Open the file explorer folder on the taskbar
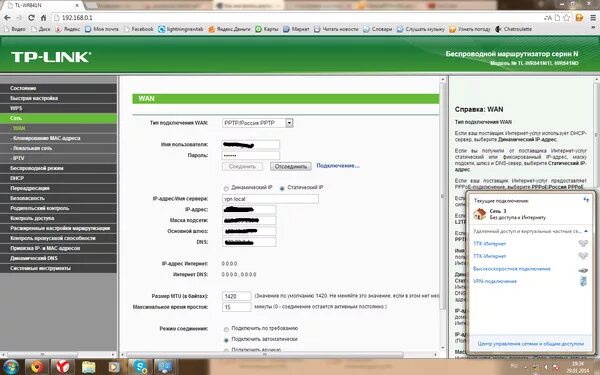600x375 pixels. (88, 367)
